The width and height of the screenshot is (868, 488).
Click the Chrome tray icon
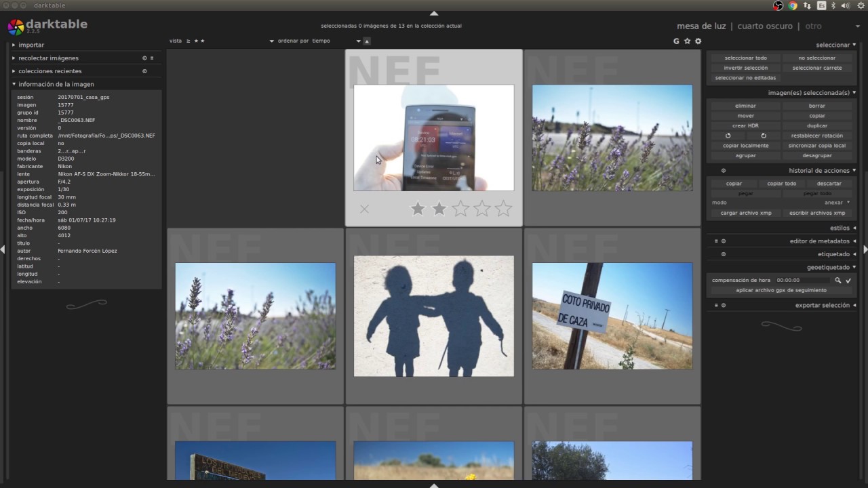(793, 5)
